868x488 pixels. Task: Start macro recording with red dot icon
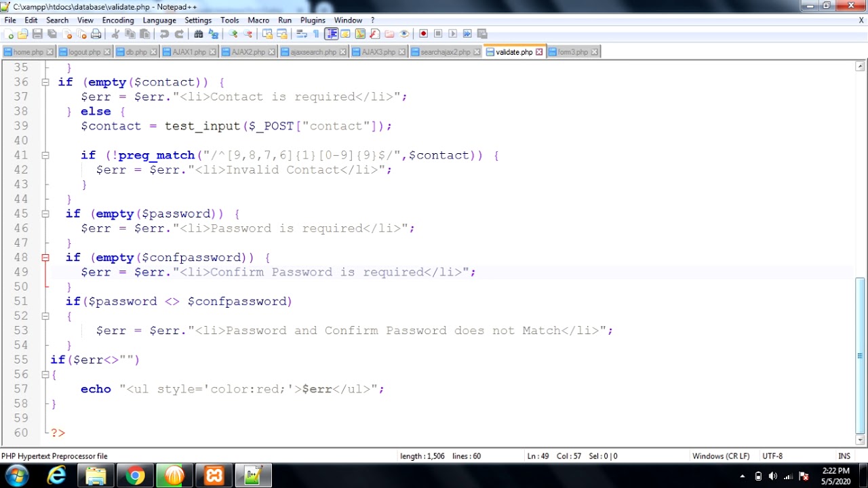click(423, 34)
